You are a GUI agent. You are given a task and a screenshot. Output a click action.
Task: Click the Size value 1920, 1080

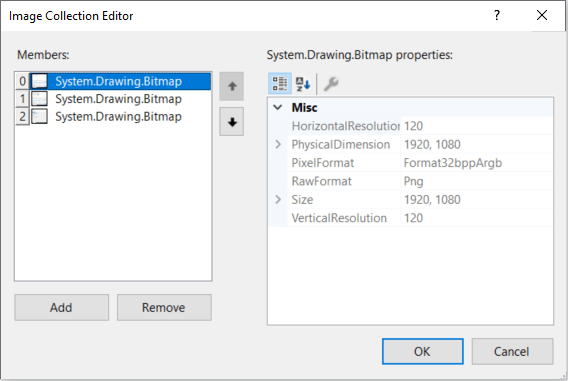pyautogui.click(x=432, y=200)
